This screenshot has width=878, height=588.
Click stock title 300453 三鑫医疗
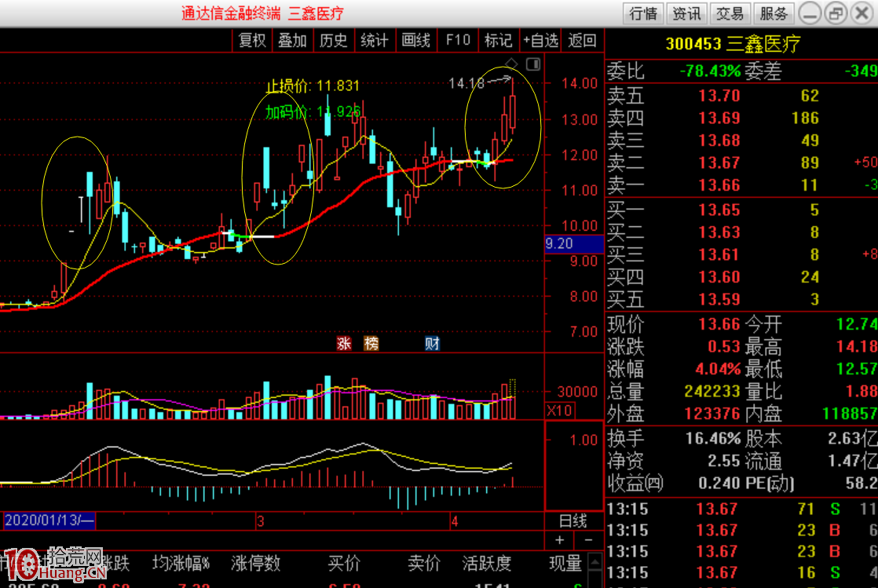[733, 44]
